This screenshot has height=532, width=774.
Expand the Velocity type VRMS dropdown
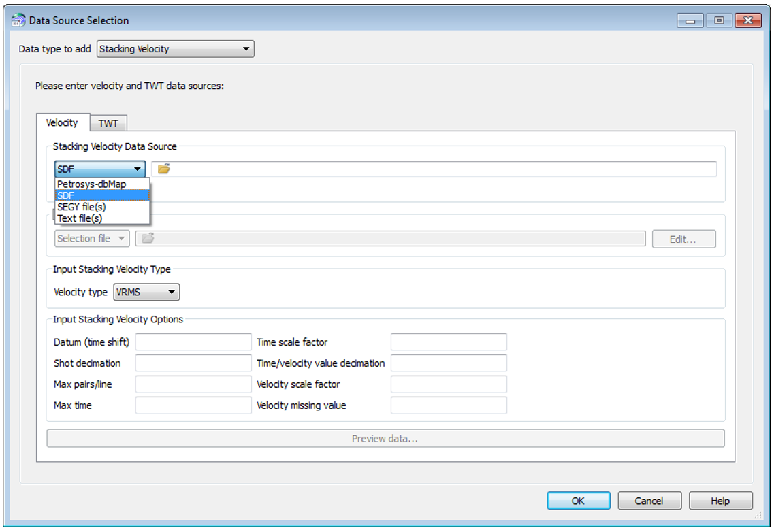[146, 293]
